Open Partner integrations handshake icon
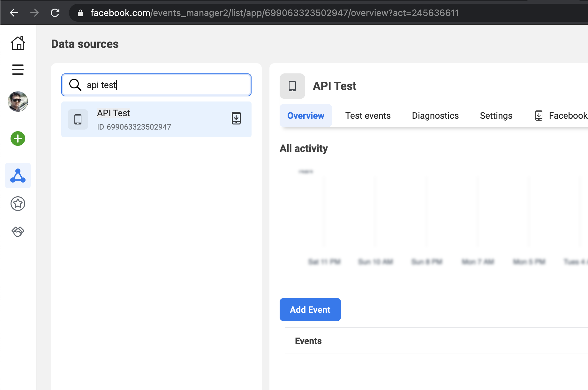 click(x=18, y=231)
